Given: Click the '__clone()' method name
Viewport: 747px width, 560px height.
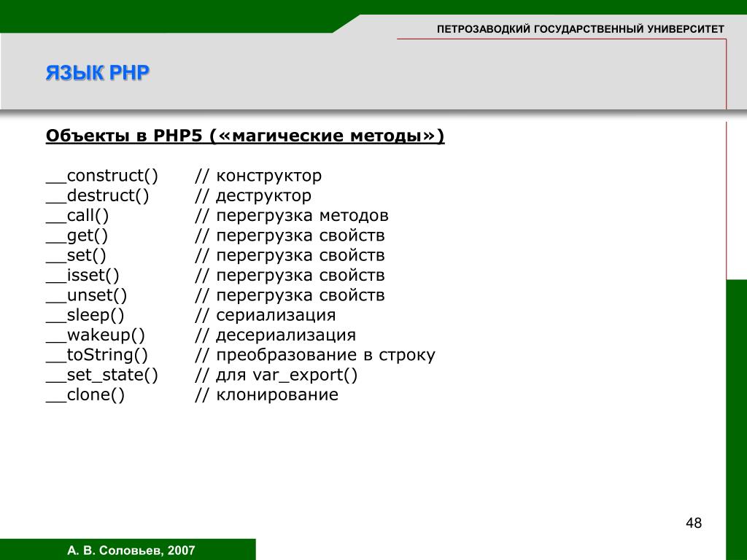Looking at the screenshot, I should [x=85, y=395].
